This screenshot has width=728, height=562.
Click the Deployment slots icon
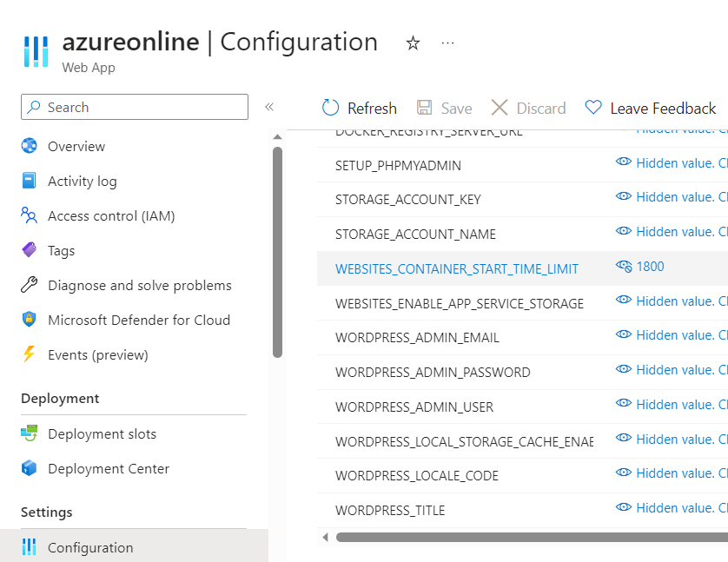tap(29, 433)
